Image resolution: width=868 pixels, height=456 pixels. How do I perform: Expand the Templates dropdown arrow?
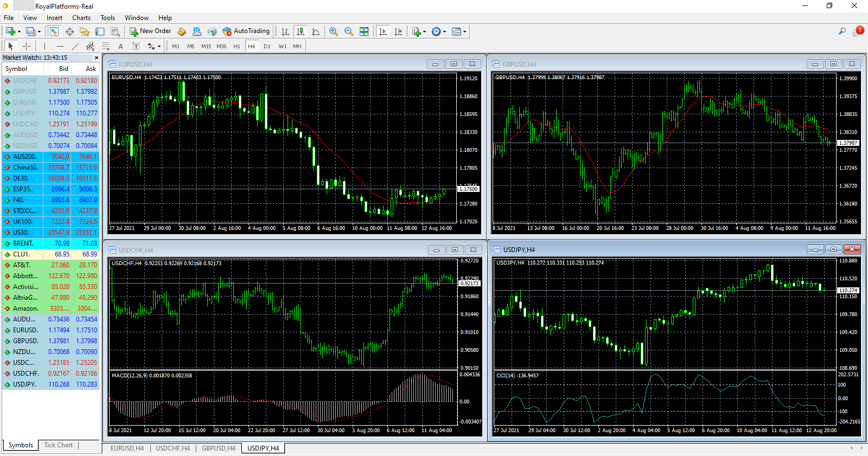point(464,31)
